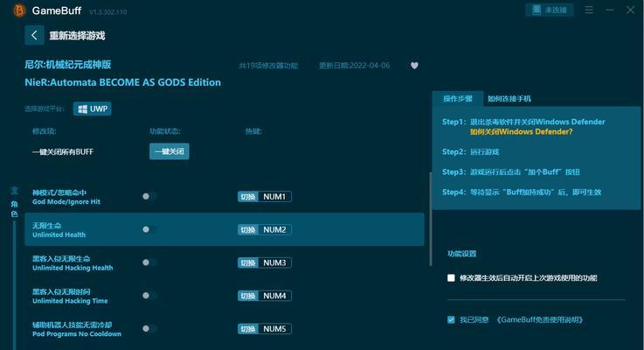Enable Unlimited Hacking Time switch
This screenshot has width=644, height=350.
149,296
